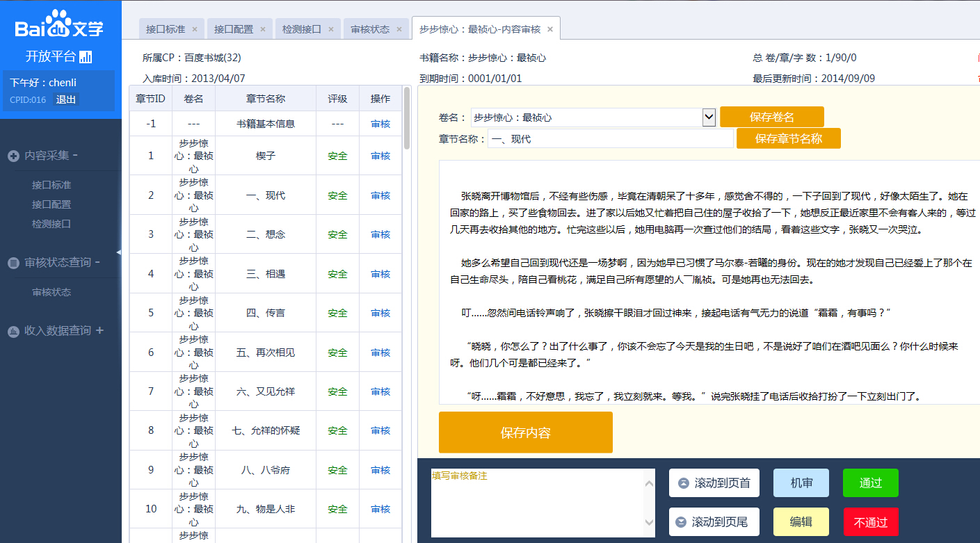This screenshot has height=543, width=980.
Task: Open 接口标准 in the sidebar
Action: pyautogui.click(x=51, y=185)
